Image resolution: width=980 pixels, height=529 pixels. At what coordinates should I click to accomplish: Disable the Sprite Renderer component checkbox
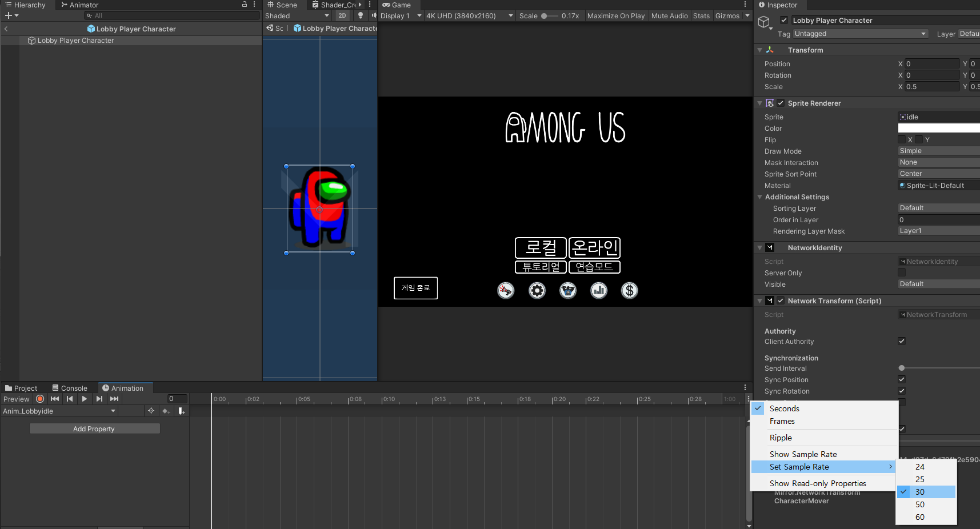[781, 103]
